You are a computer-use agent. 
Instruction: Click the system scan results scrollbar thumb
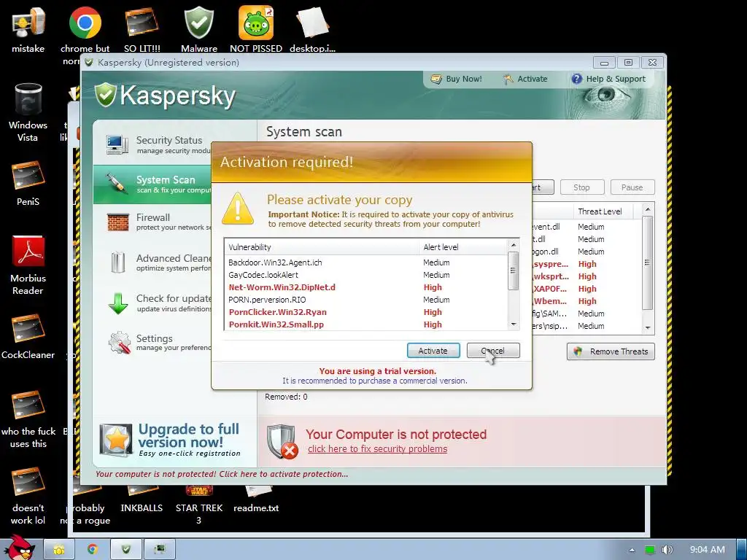647,262
